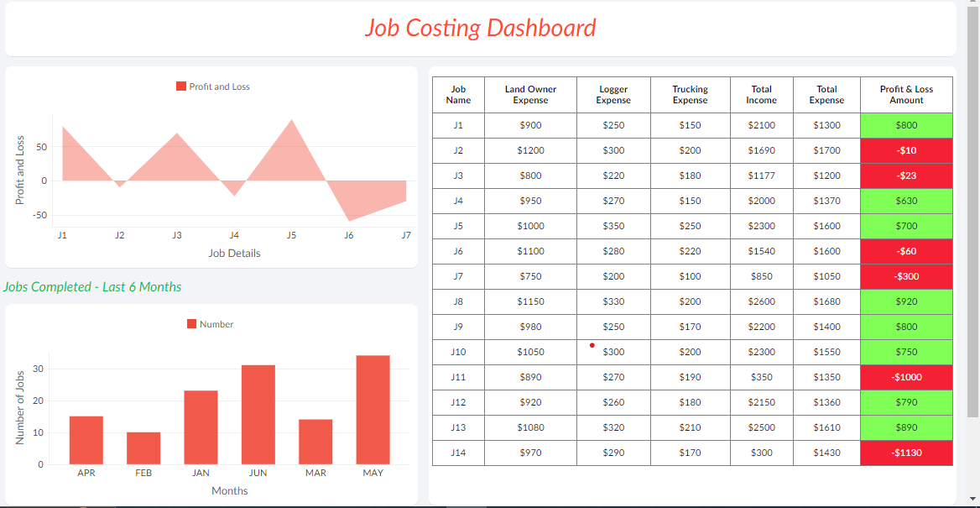This screenshot has height=508, width=980.
Task: Click the Land Owner Expense column header
Action: click(x=530, y=95)
